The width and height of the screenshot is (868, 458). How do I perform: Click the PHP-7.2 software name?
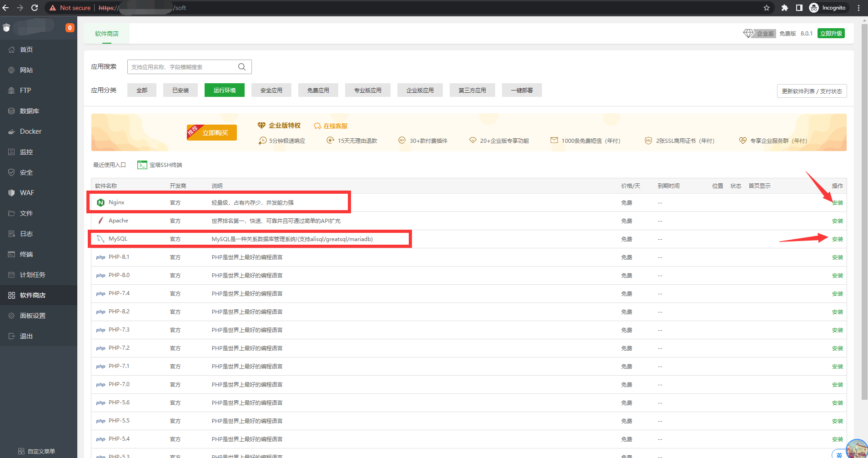click(119, 348)
